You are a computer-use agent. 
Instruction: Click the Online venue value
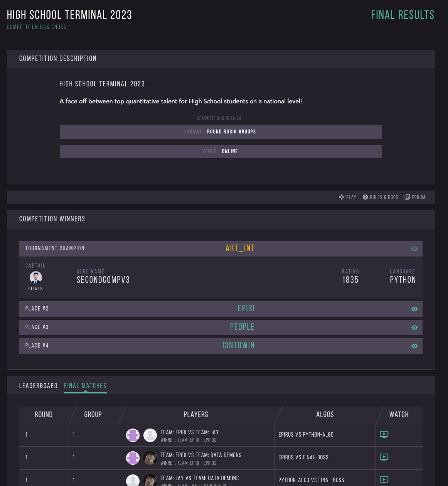(x=230, y=151)
